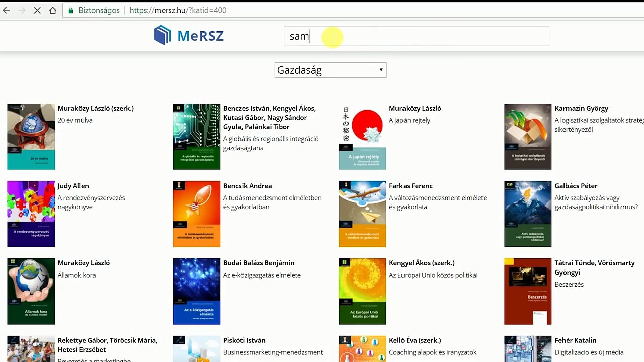
Task: Click author 'Galbács Péter'
Action: click(576, 186)
